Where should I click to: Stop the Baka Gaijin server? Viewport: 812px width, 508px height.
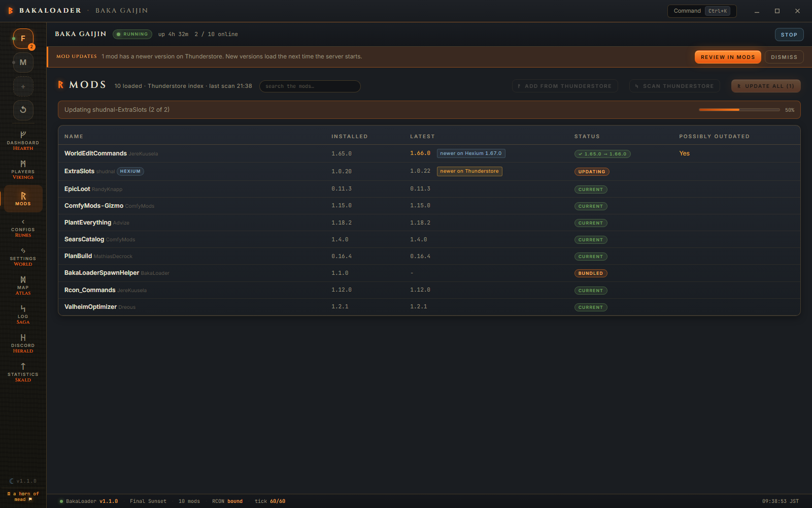[x=789, y=35]
